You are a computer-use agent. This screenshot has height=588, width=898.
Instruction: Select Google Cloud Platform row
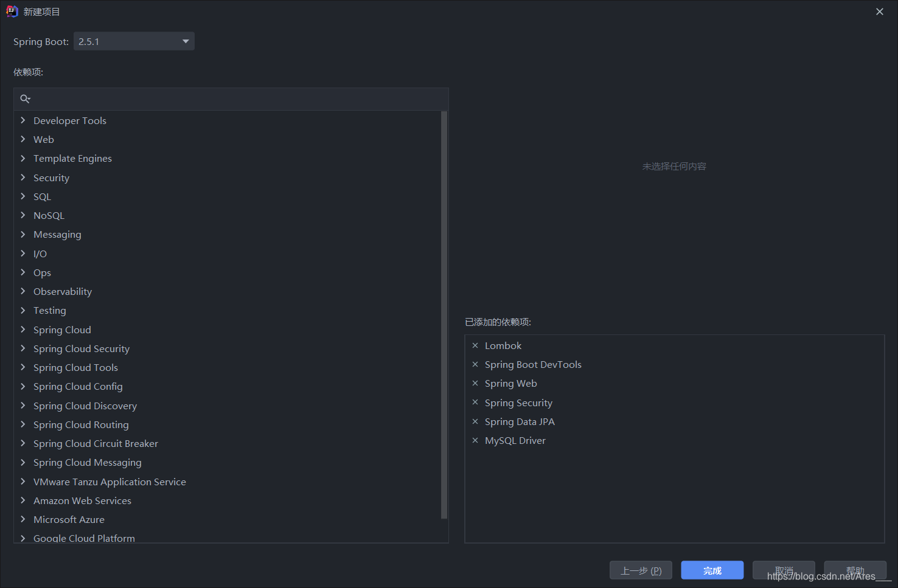(227, 538)
